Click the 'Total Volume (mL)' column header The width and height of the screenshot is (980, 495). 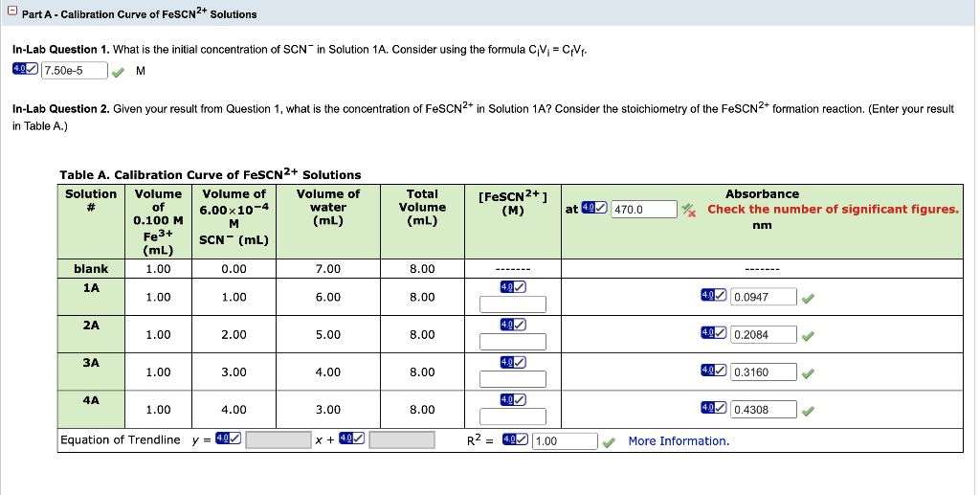coord(422,208)
